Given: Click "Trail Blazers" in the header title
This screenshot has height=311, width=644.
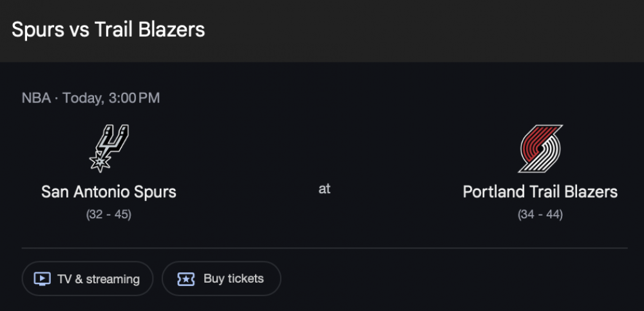Looking at the screenshot, I should [149, 30].
